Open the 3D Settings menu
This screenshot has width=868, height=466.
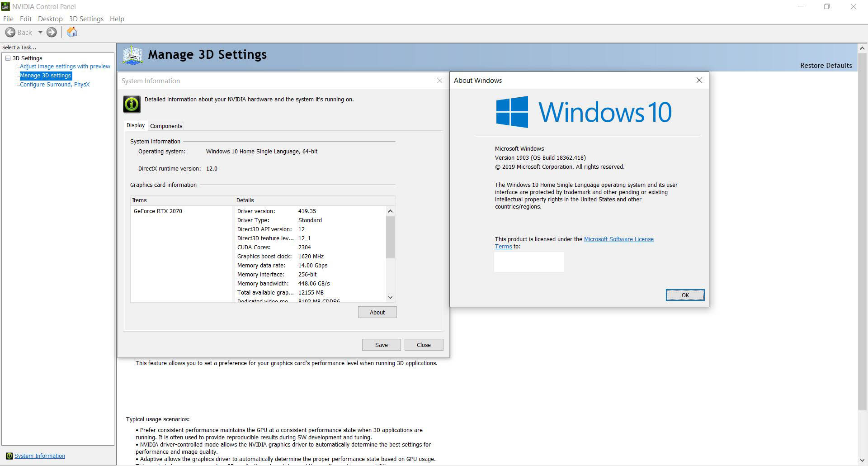pyautogui.click(x=86, y=19)
